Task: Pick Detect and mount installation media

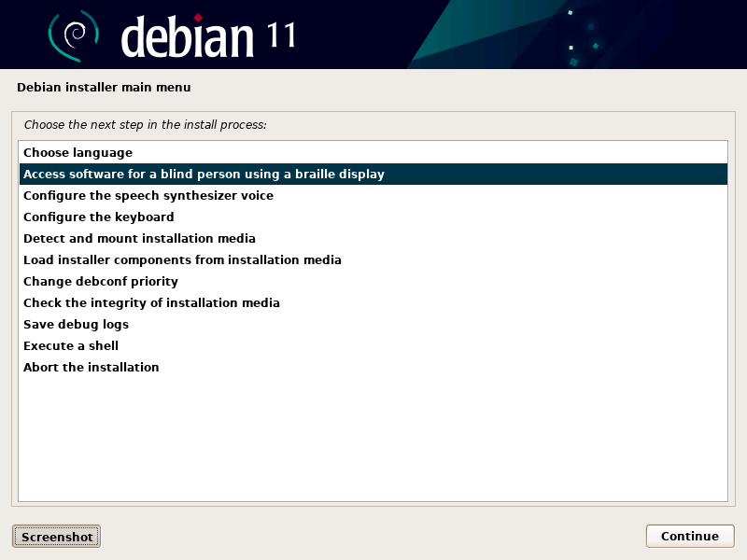Action: 373,238
